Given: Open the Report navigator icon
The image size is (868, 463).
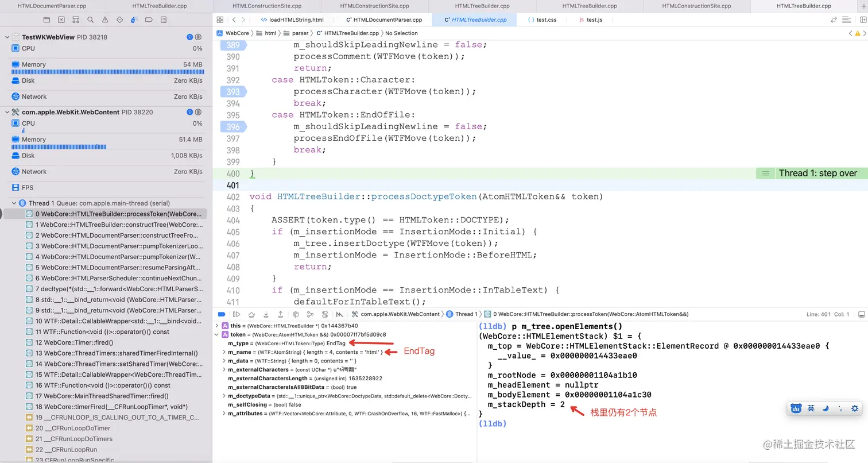Looking at the screenshot, I should point(164,20).
